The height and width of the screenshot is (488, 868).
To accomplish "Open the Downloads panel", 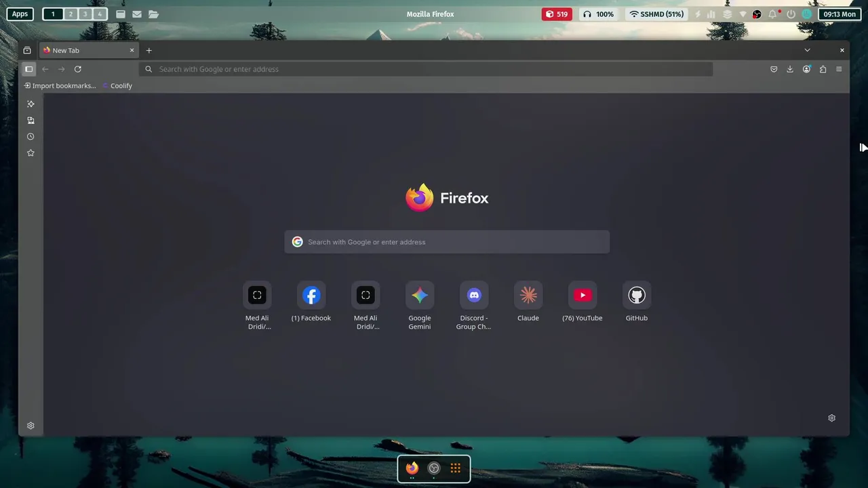I will pos(790,69).
